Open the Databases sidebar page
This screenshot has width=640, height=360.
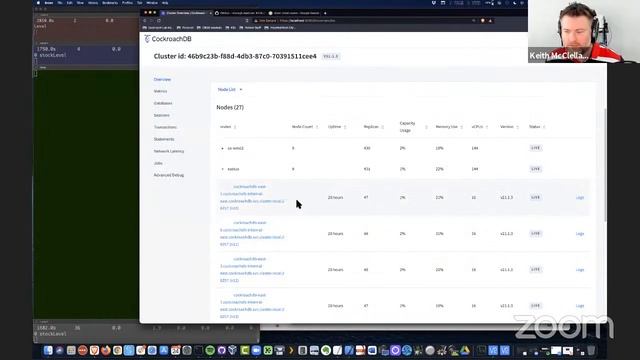[x=163, y=103]
